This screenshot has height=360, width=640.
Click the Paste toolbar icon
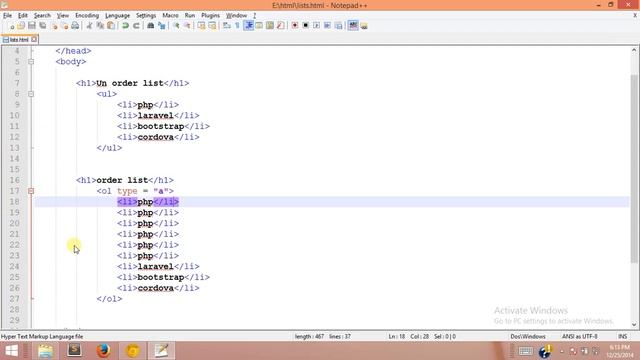pos(111,26)
